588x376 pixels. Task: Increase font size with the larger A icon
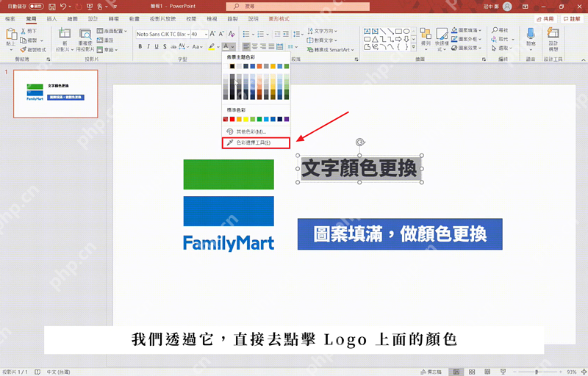212,34
